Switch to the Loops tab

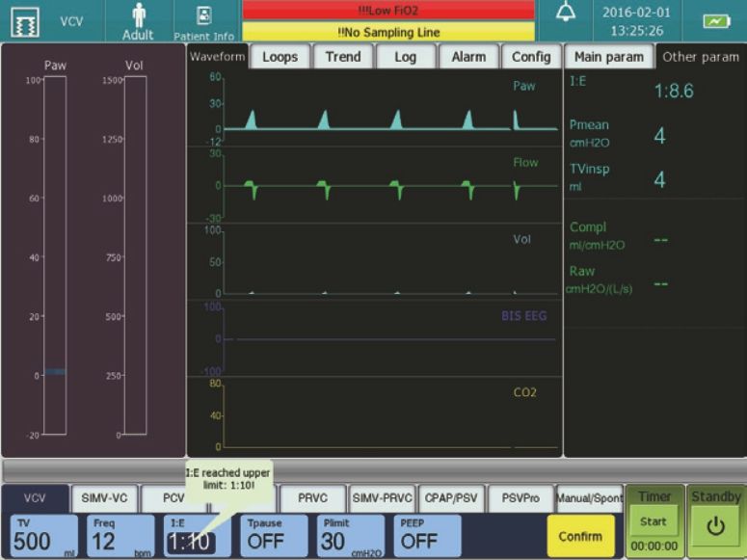pyautogui.click(x=280, y=57)
